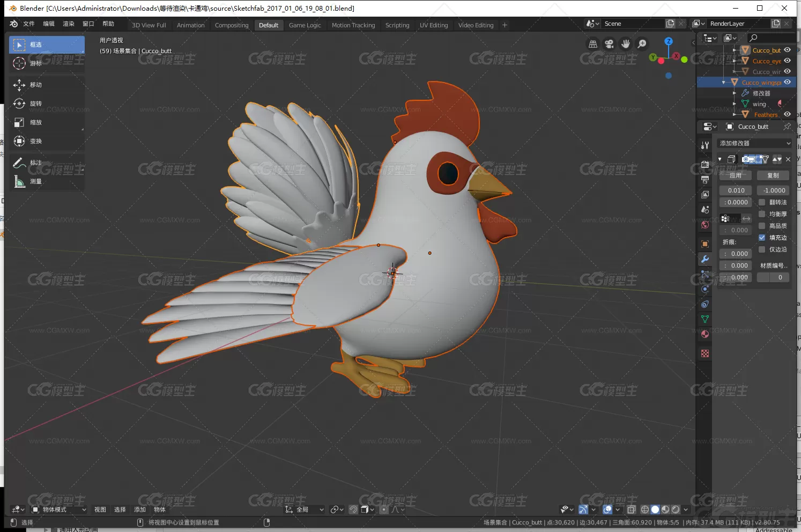Hide Cucco_eye object with eye icon
801x532 pixels.
787,61
